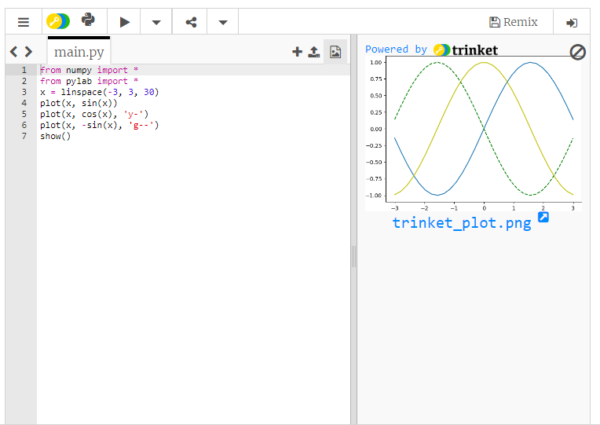Click line number 3 in gutter
This screenshot has height=425, width=600.
click(x=24, y=92)
